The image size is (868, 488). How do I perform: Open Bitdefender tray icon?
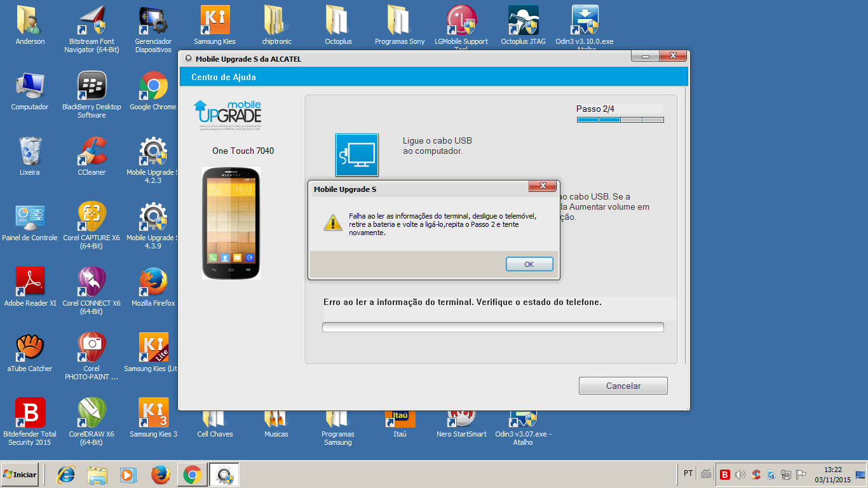pos(725,474)
